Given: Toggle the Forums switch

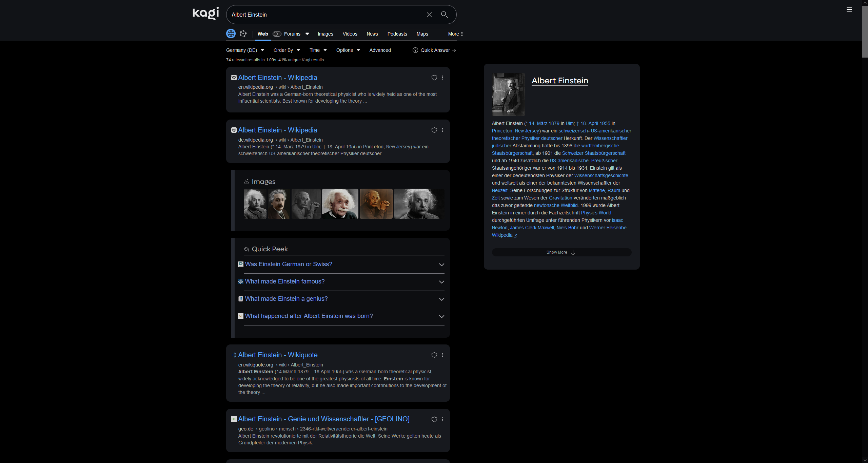Looking at the screenshot, I should coord(277,34).
